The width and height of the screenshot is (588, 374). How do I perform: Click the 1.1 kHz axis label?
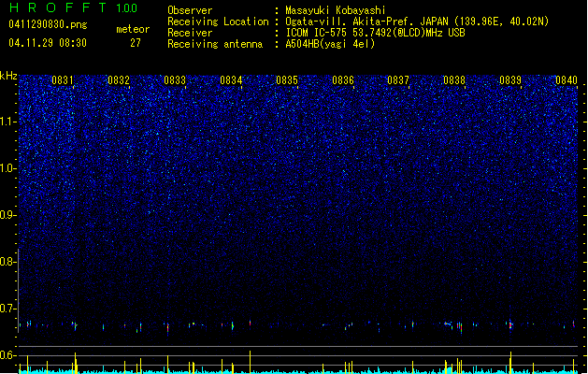[x=8, y=122]
